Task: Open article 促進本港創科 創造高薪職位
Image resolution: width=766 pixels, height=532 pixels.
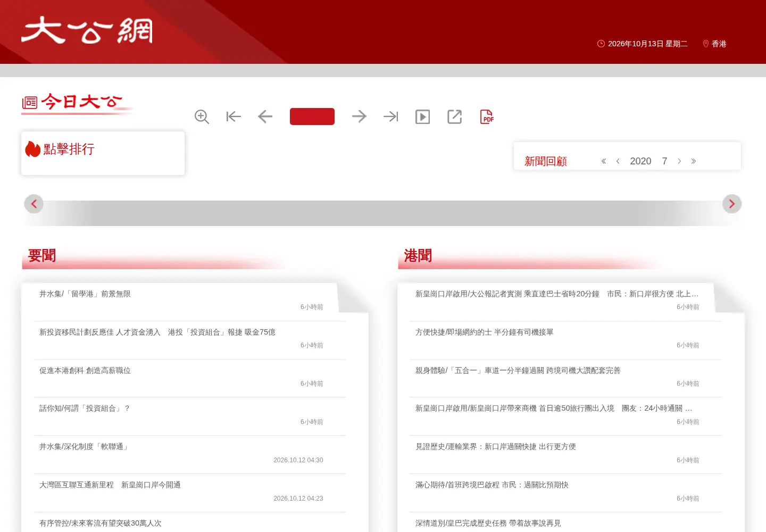Action: tap(85, 370)
